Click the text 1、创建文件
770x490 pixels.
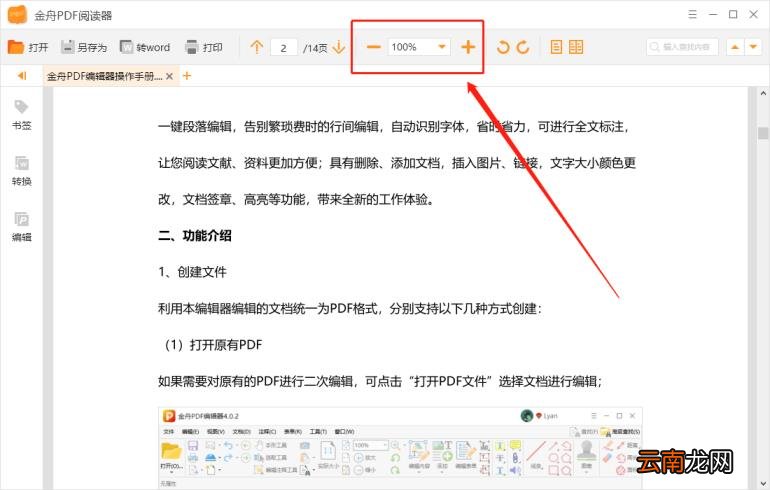coord(192,272)
